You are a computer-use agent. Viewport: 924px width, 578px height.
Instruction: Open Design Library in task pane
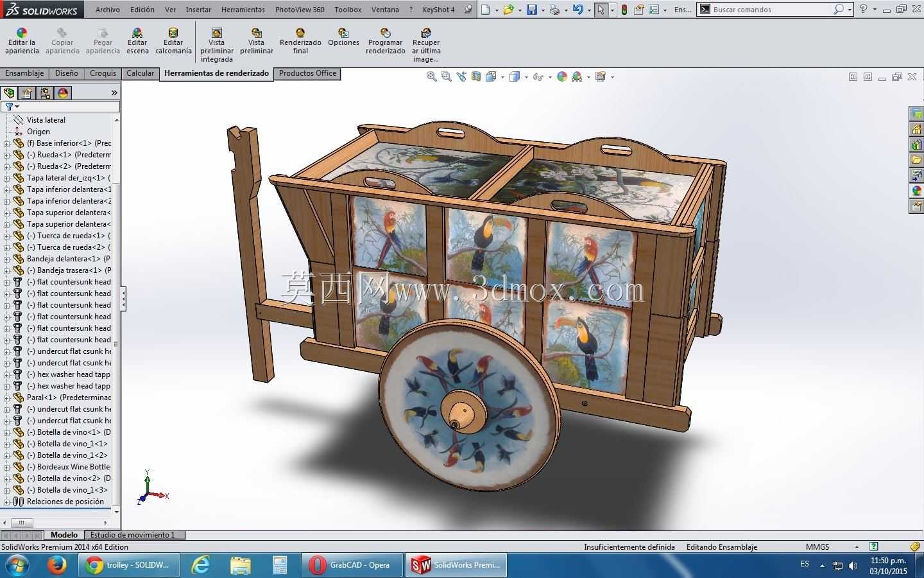tap(917, 144)
